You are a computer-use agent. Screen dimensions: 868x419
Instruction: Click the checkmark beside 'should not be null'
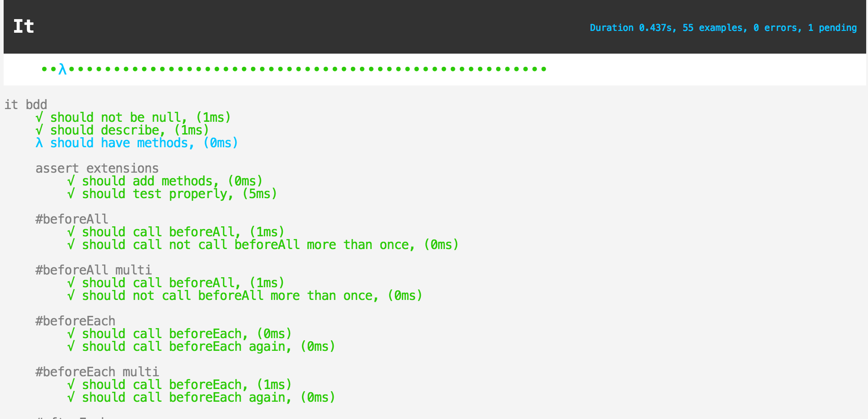(39, 118)
